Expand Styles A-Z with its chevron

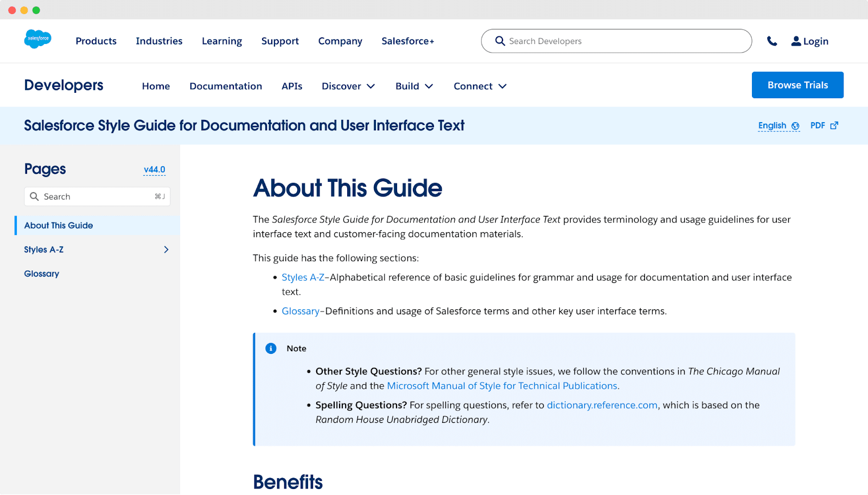click(x=166, y=250)
